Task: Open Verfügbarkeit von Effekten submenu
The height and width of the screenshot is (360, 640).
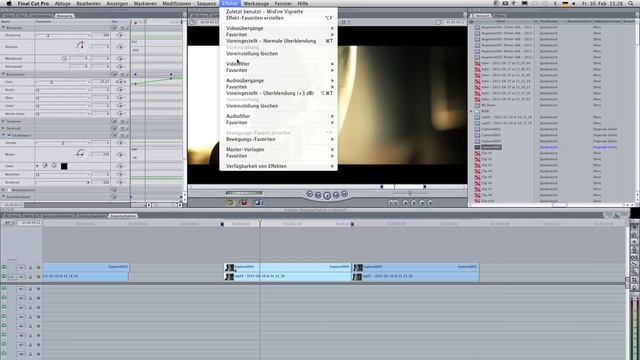Action: click(x=278, y=167)
